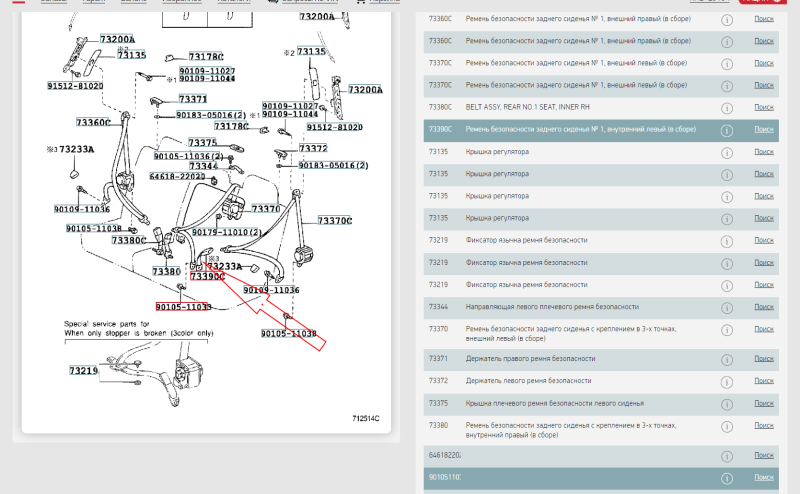Click 64618-22020 label on the diagram
Viewport: 800px width, 494px height.
(x=177, y=176)
